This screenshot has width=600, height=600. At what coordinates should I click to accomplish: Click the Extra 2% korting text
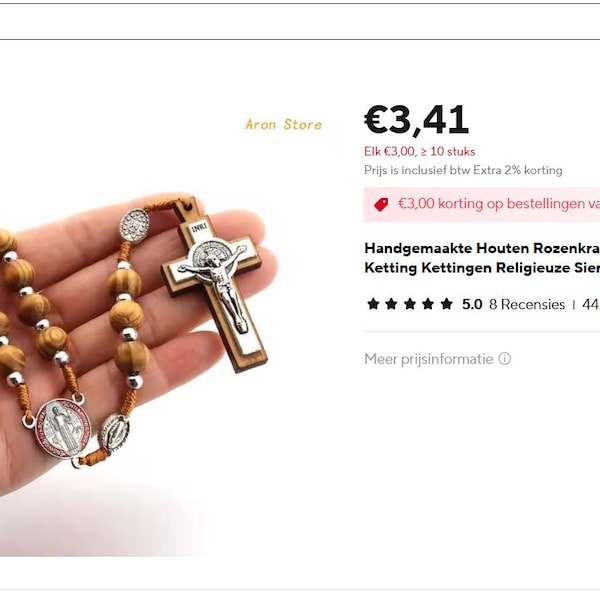(518, 170)
